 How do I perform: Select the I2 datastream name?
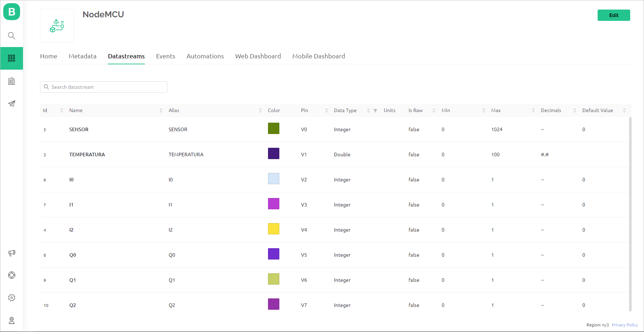[x=72, y=230]
